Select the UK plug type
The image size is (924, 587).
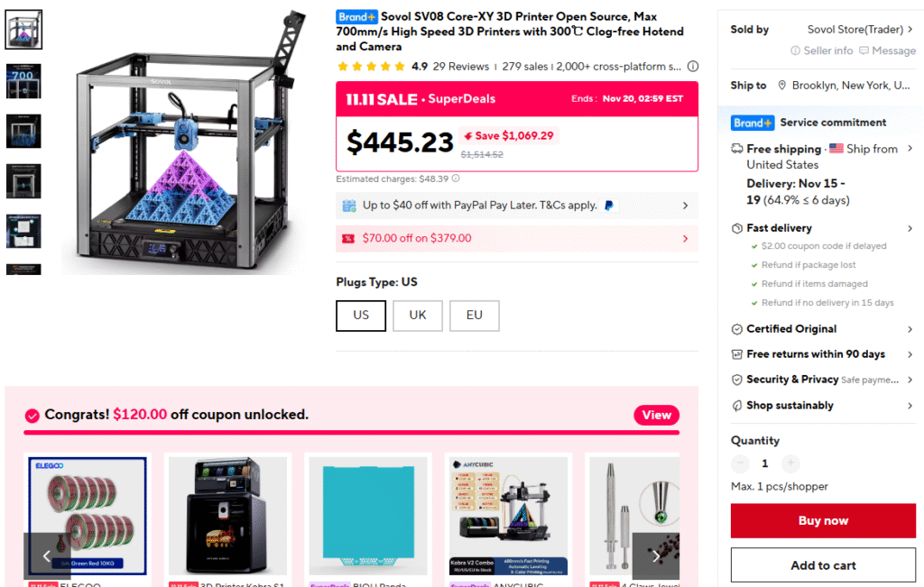418,316
